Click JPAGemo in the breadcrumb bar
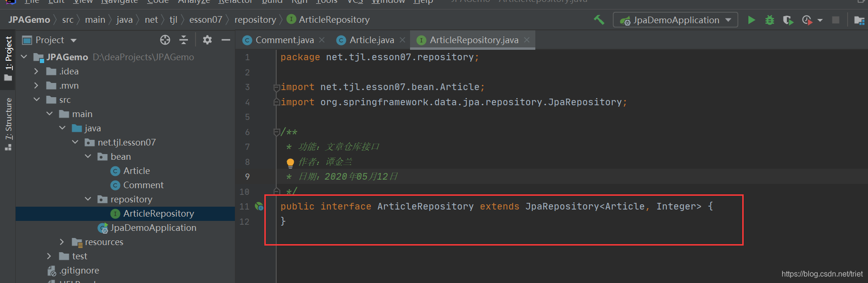 [29, 19]
